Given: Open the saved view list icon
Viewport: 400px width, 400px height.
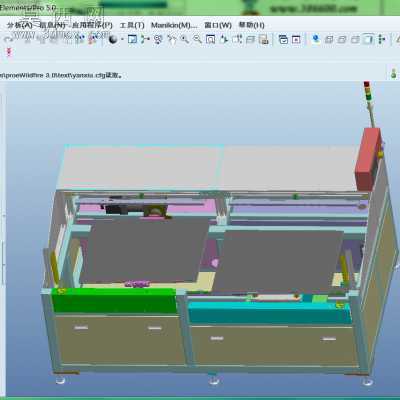Looking at the screenshot, I should pyautogui.click(x=237, y=40).
